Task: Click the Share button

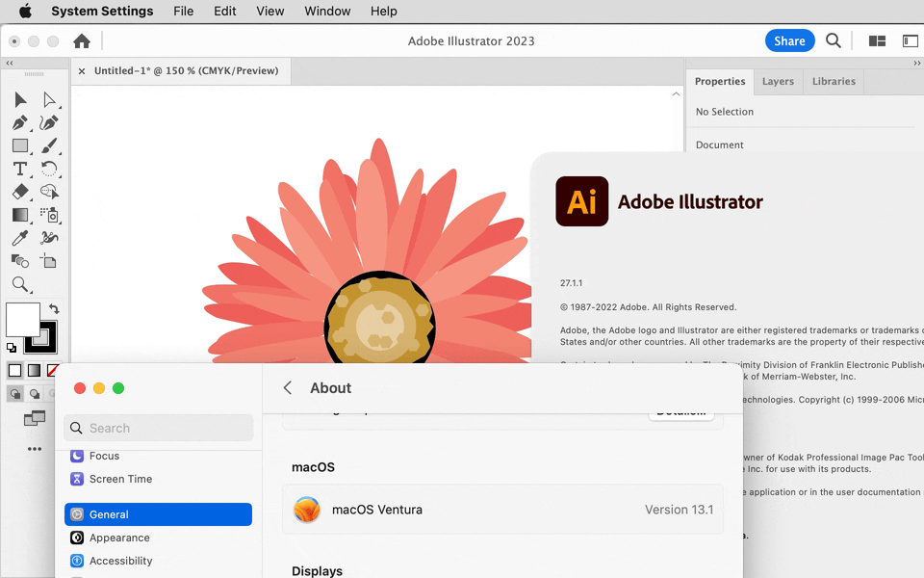Action: pyautogui.click(x=789, y=40)
